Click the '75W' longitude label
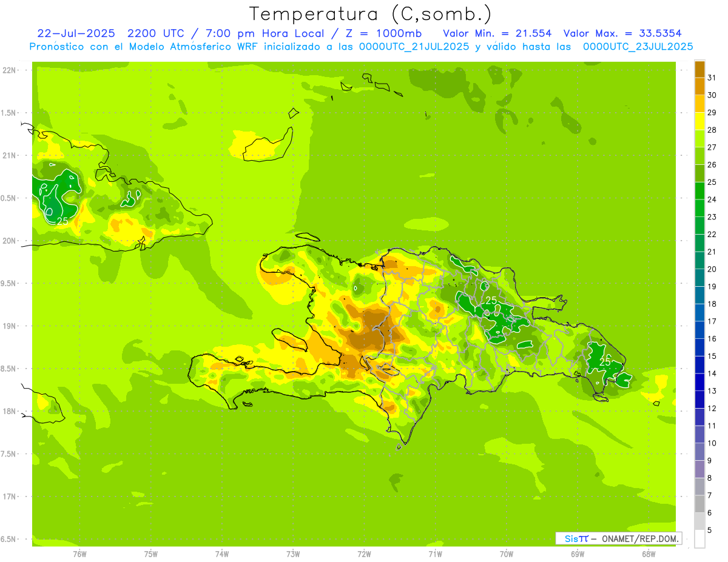 pos(151,554)
